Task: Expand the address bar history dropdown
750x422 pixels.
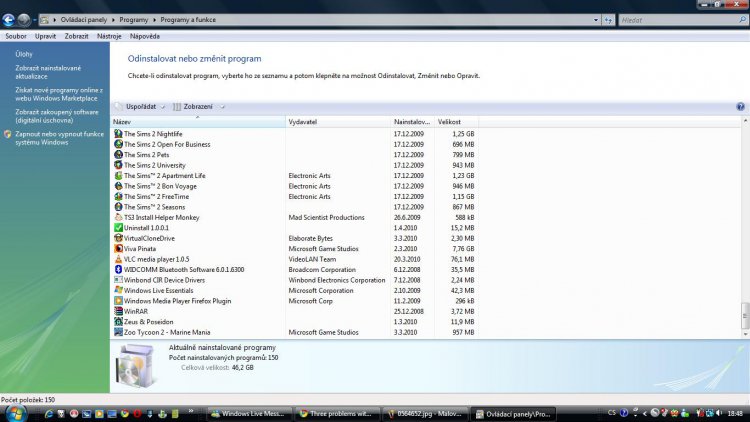Action: (x=596, y=20)
